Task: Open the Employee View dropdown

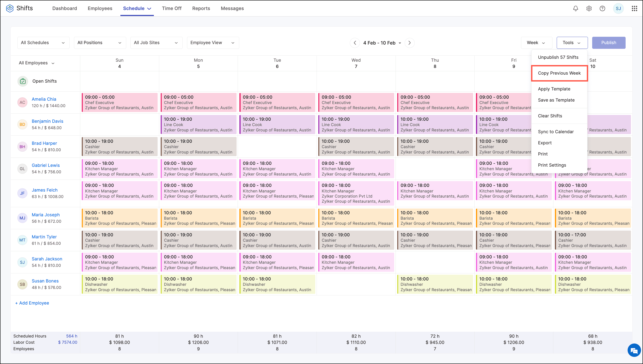Action: (213, 43)
